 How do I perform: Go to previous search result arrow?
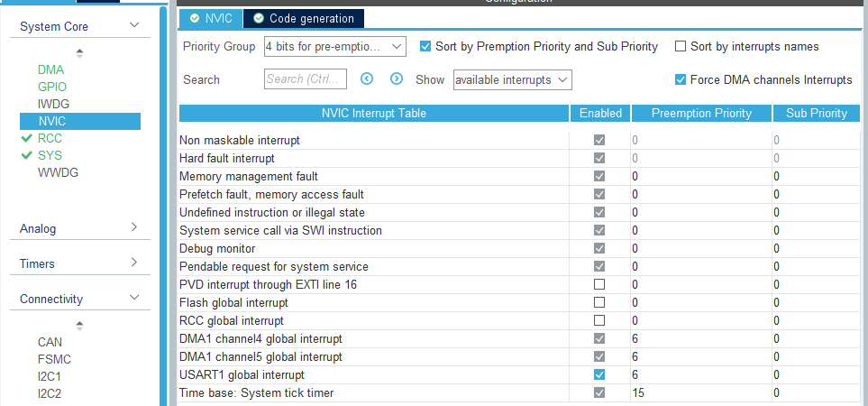(x=367, y=79)
